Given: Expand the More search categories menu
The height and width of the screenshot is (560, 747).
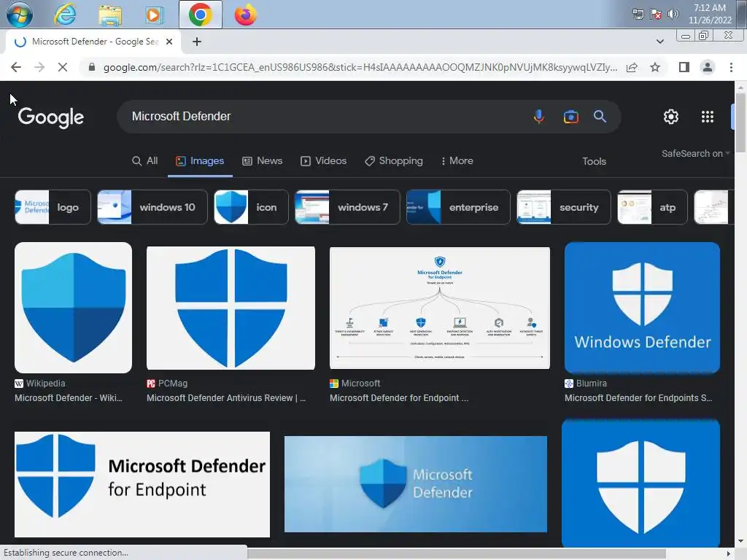Looking at the screenshot, I should tap(457, 161).
